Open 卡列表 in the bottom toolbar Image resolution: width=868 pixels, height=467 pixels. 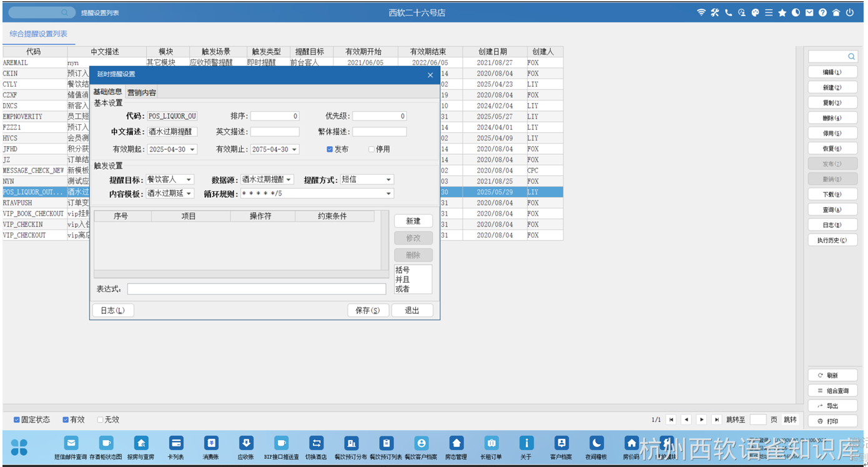pos(176,448)
